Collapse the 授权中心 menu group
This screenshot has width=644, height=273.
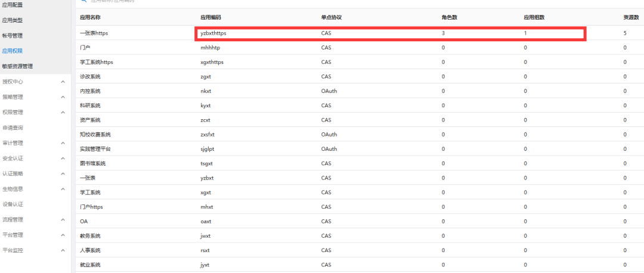[x=63, y=82]
